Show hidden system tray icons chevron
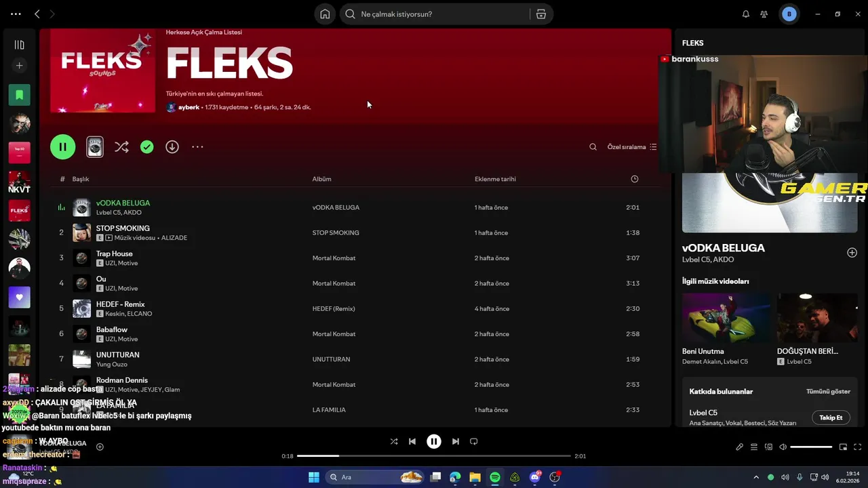This screenshot has height=488, width=868. click(756, 477)
